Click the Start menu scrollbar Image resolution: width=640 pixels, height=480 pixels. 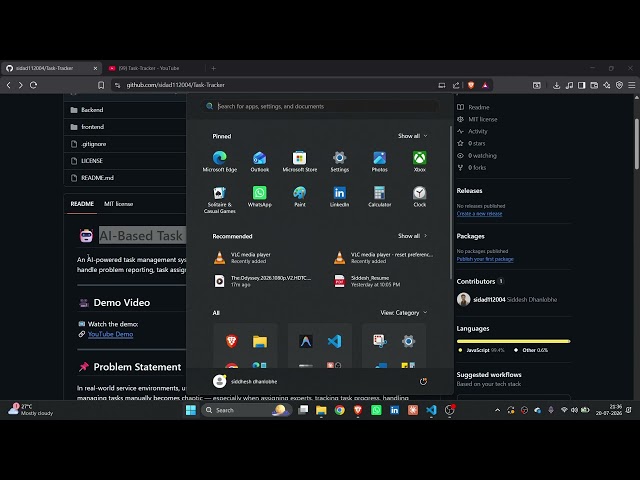[451, 202]
